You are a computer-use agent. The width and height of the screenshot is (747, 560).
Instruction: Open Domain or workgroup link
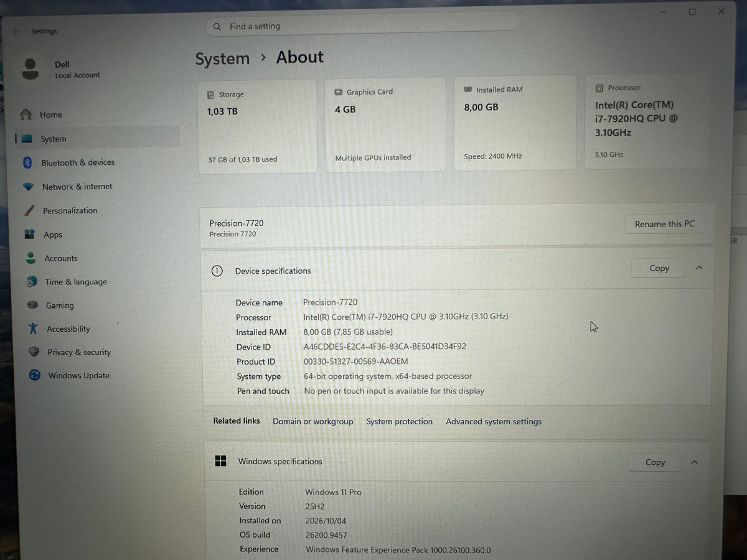pyautogui.click(x=313, y=421)
